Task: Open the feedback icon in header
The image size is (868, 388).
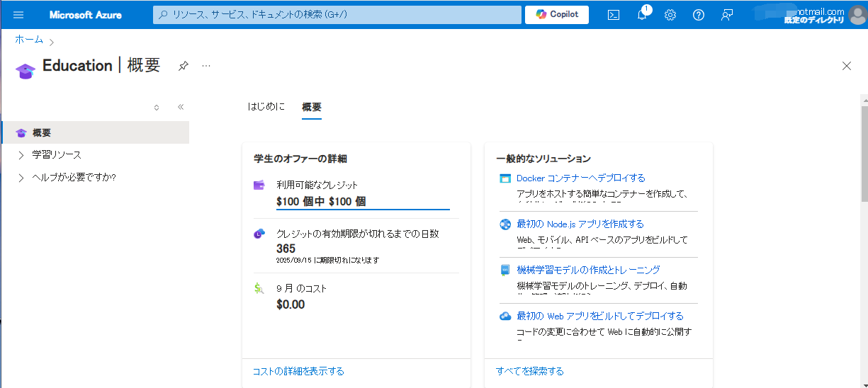Action: (727, 15)
